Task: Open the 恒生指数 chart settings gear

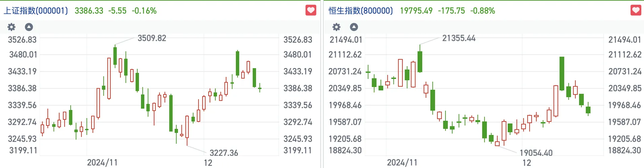Action: point(336,27)
